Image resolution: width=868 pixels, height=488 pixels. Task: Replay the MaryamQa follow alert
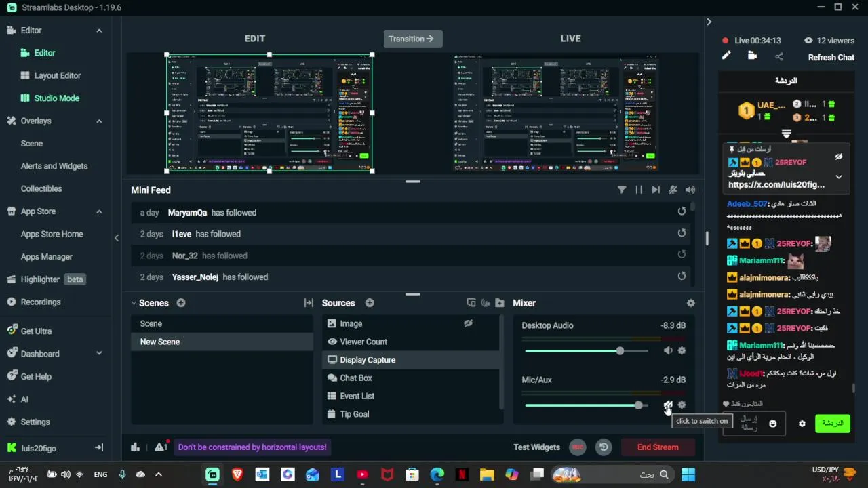[x=682, y=211]
